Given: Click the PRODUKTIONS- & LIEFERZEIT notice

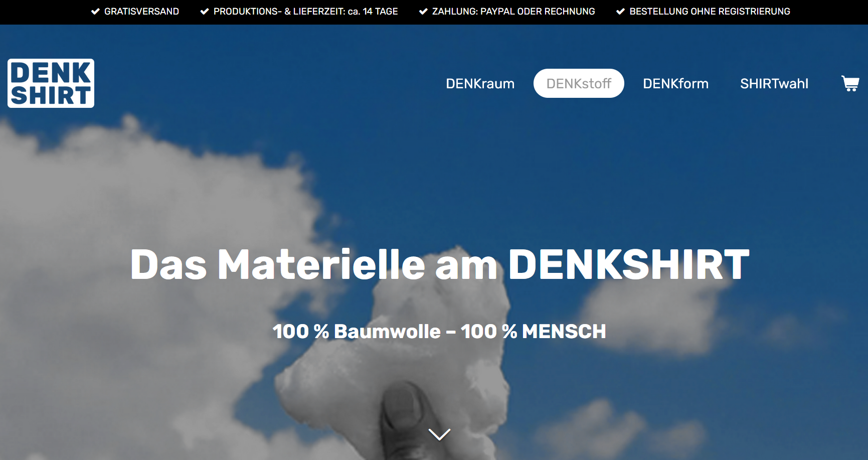Looking at the screenshot, I should click(305, 11).
